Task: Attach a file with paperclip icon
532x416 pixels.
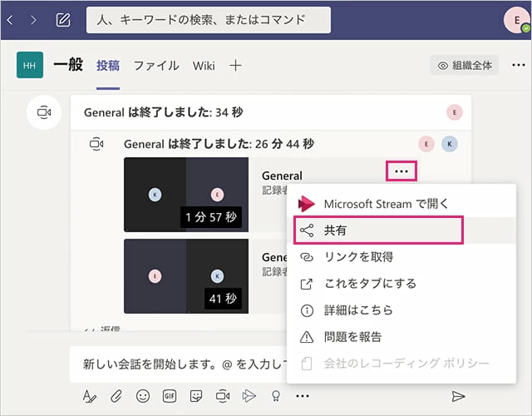Action: (116, 396)
